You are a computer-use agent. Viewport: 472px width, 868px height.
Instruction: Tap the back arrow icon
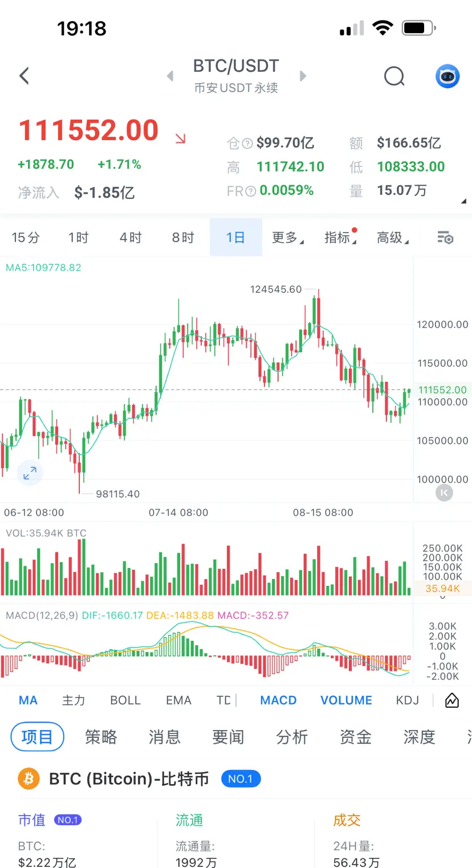point(24,76)
